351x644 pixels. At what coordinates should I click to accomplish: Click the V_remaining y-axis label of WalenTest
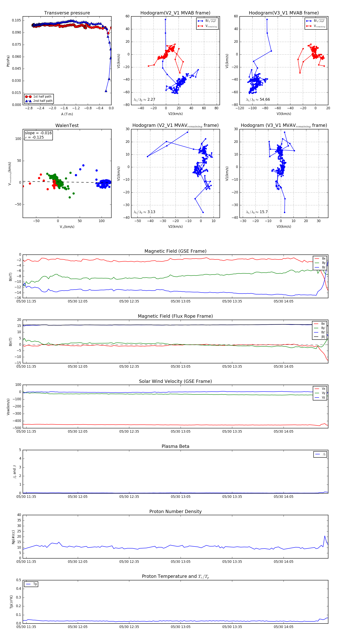click(10, 173)
